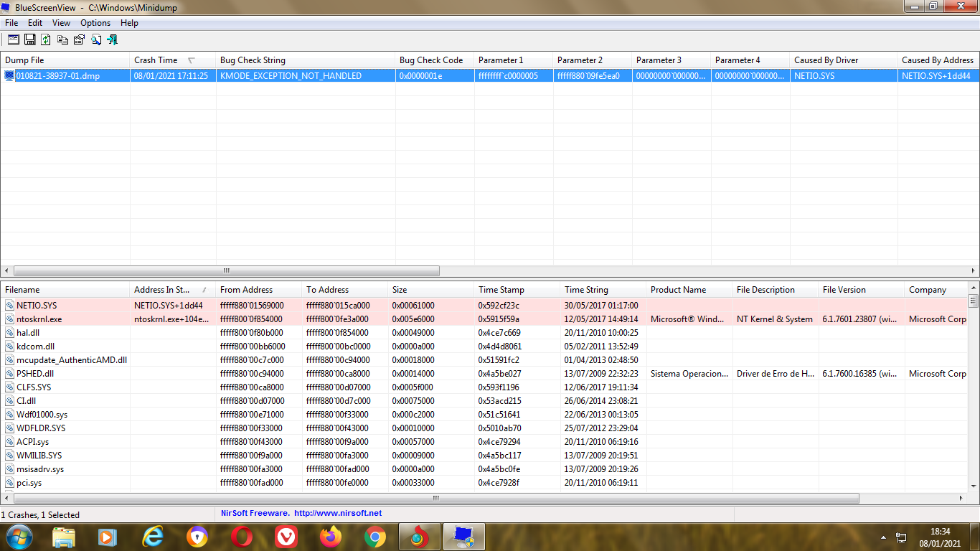The image size is (980, 551).
Task: Click the Copy Selected Items icon
Action: pyautogui.click(x=63, y=39)
